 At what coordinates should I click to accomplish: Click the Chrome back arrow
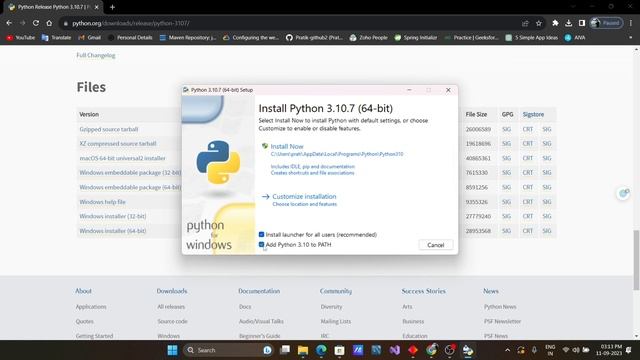click(x=9, y=23)
